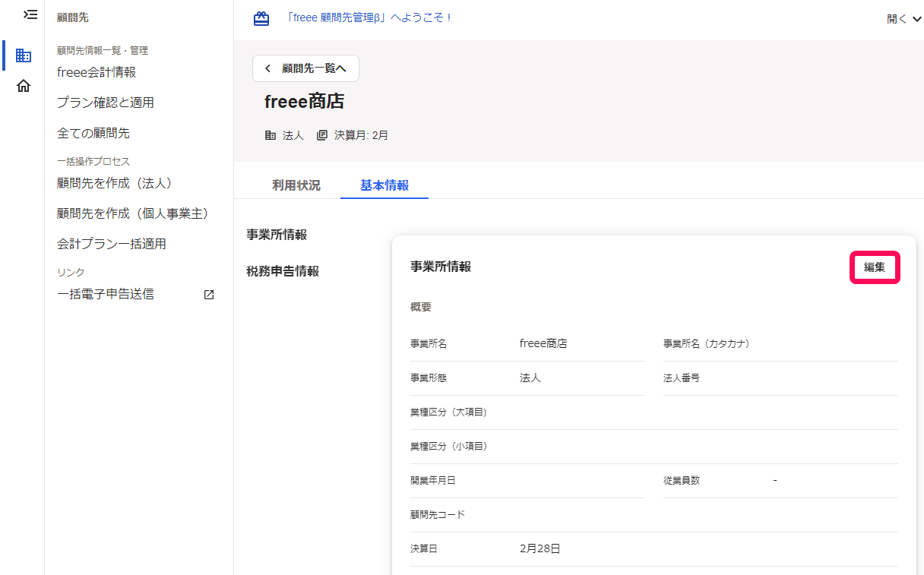Open the building icon in the left rail
Image resolution: width=924 pixels, height=575 pixels.
click(x=24, y=55)
